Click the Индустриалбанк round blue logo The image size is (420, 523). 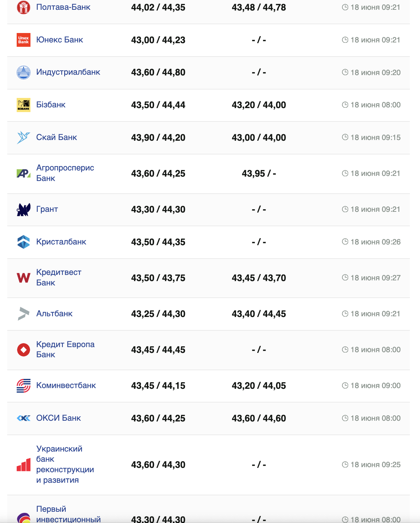24,73
